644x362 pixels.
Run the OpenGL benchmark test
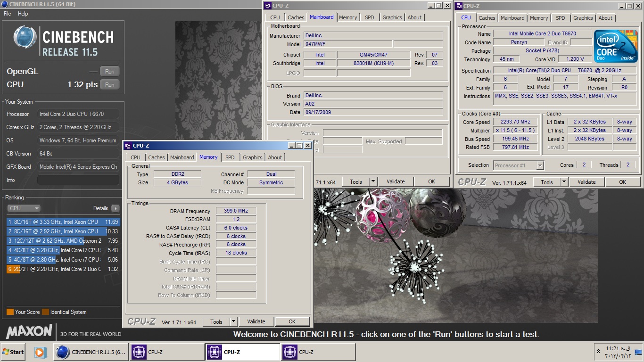click(109, 72)
